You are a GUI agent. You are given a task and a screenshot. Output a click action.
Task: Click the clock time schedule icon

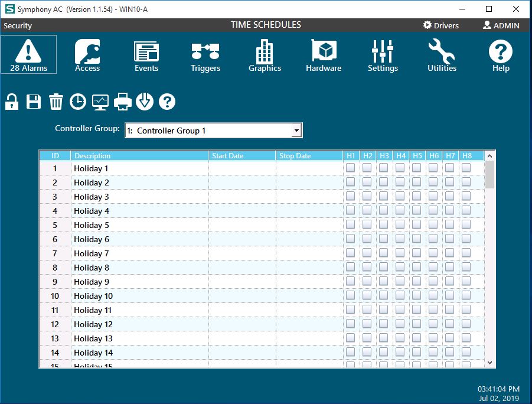(x=78, y=102)
